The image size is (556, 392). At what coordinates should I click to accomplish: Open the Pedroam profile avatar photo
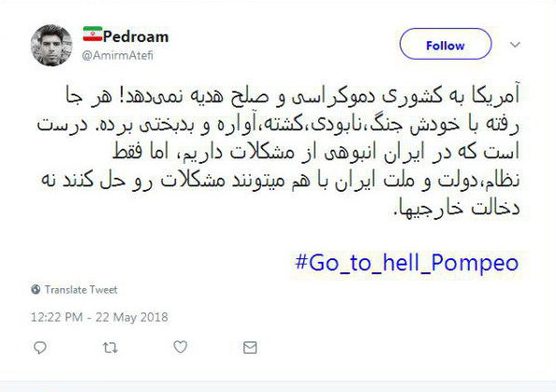[51, 45]
